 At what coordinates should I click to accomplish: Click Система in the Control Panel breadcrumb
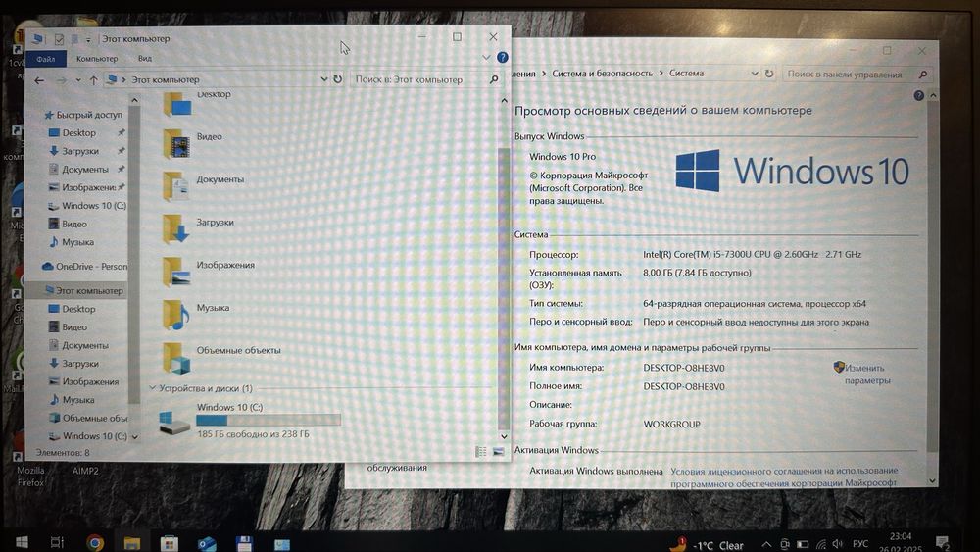[686, 74]
